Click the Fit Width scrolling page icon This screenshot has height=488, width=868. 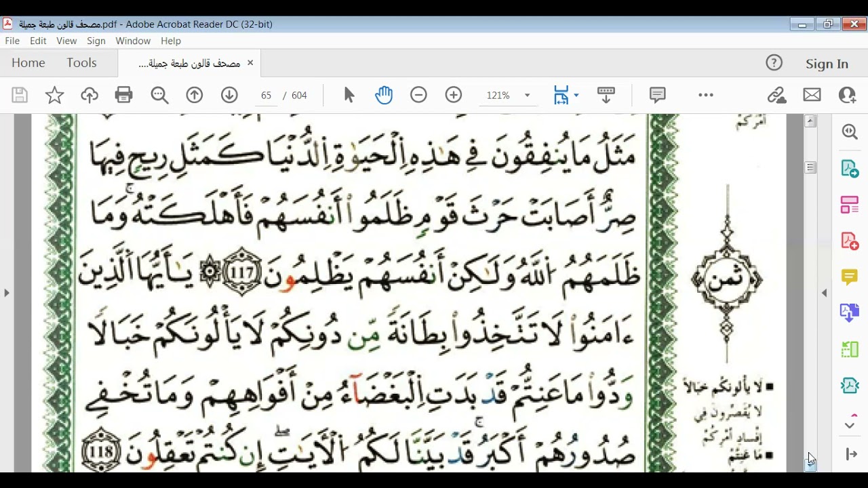click(x=561, y=96)
